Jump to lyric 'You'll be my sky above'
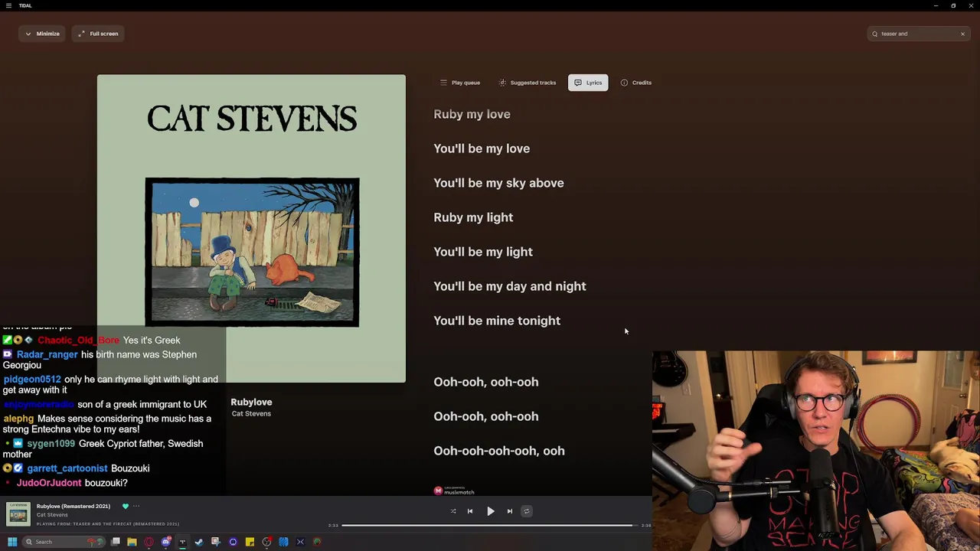The height and width of the screenshot is (551, 980). (x=498, y=183)
